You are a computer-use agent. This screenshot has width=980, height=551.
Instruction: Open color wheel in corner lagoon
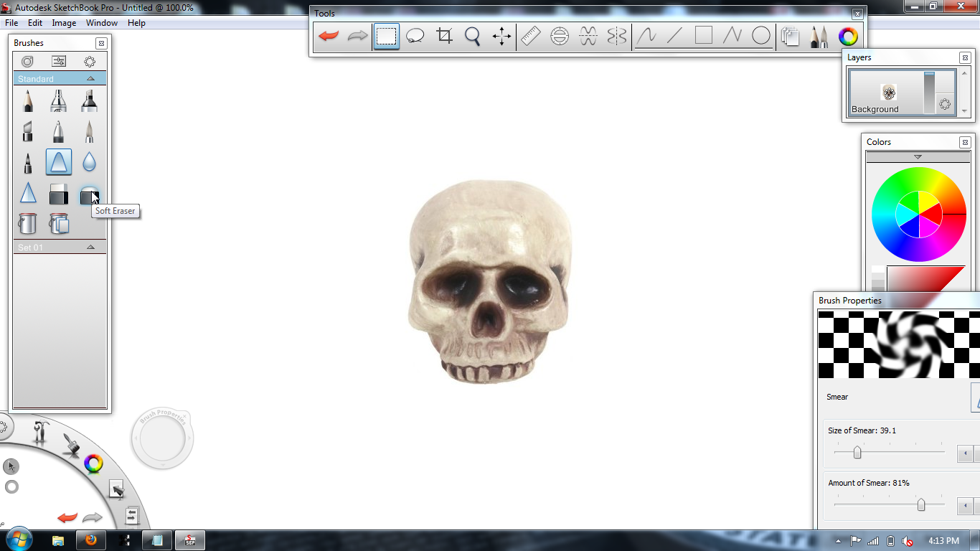point(93,463)
